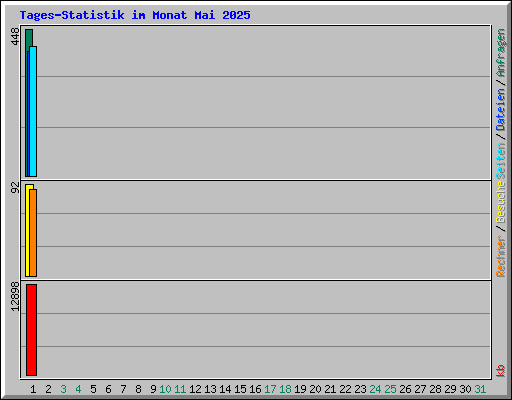
Task: Click day 1 on the x-axis
Action: coord(33,389)
